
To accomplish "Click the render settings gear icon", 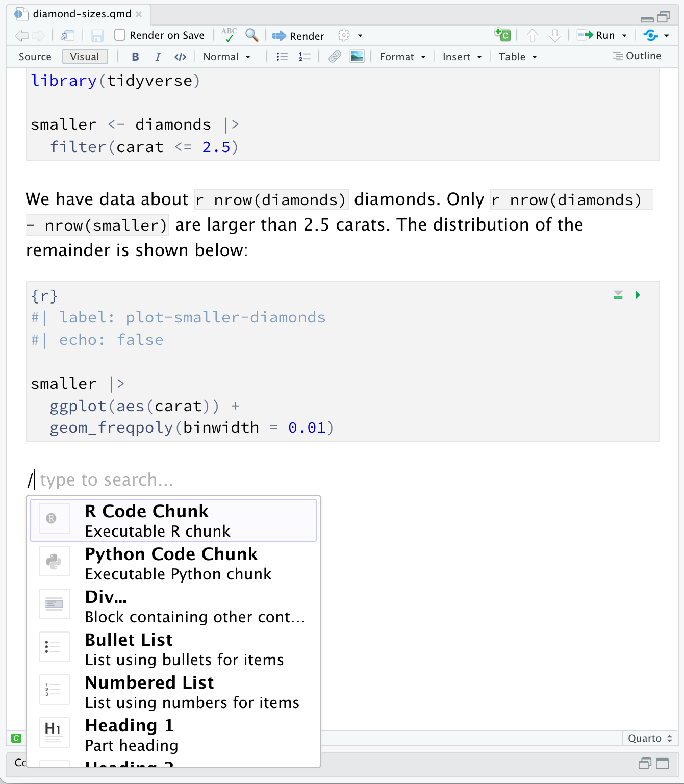I will point(344,35).
